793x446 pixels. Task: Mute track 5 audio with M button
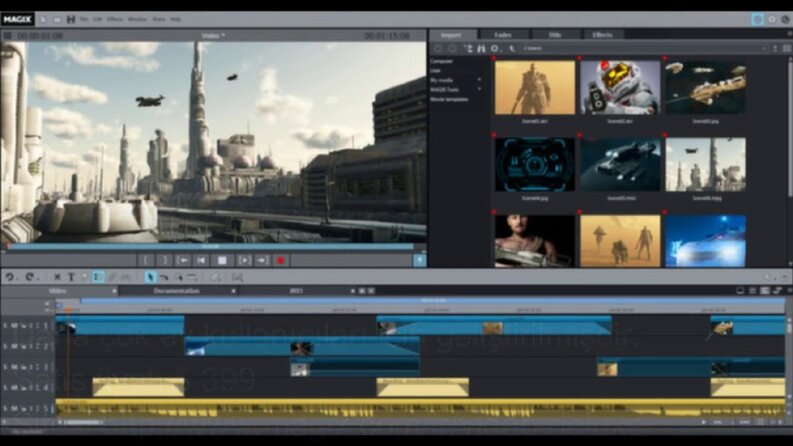(x=14, y=409)
